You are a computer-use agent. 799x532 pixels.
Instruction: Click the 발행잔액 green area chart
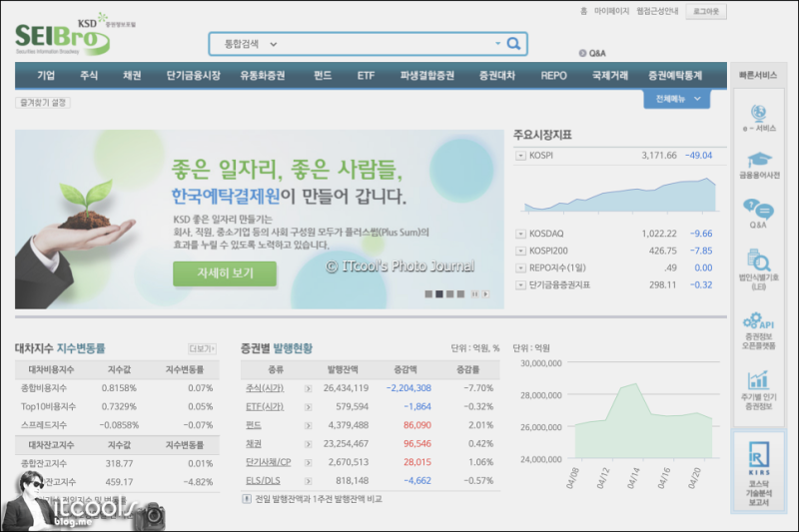point(643,420)
